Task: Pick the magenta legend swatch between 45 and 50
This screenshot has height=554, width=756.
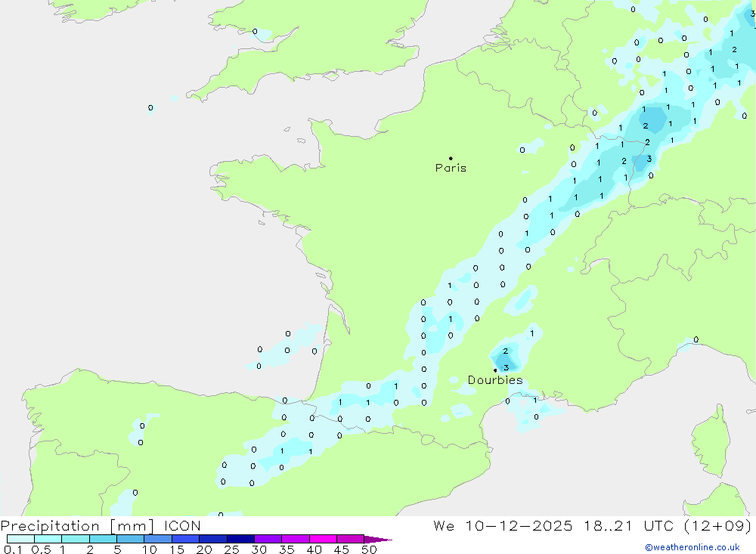Action: point(350,539)
